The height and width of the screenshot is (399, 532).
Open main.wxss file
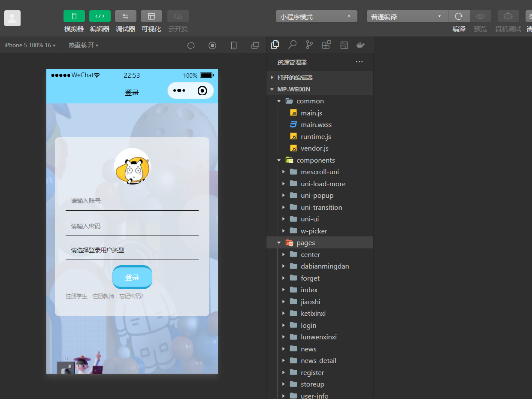coord(320,125)
